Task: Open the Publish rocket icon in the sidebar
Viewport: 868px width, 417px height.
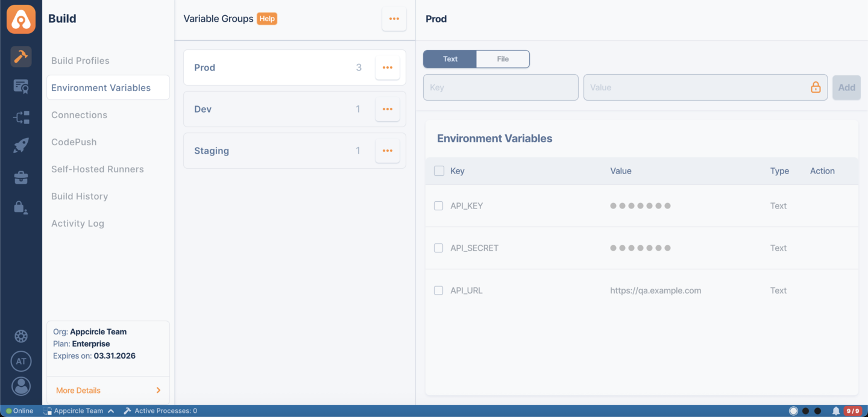Action: pos(21,145)
